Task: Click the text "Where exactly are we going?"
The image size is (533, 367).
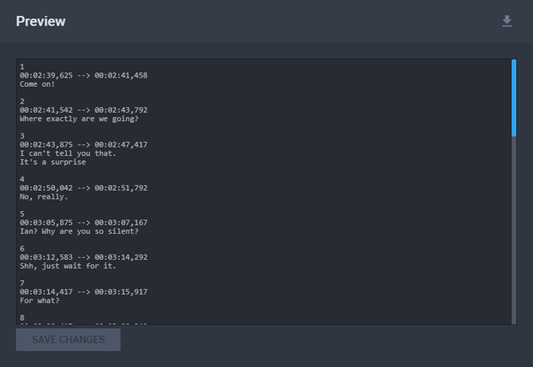Action: click(x=79, y=119)
